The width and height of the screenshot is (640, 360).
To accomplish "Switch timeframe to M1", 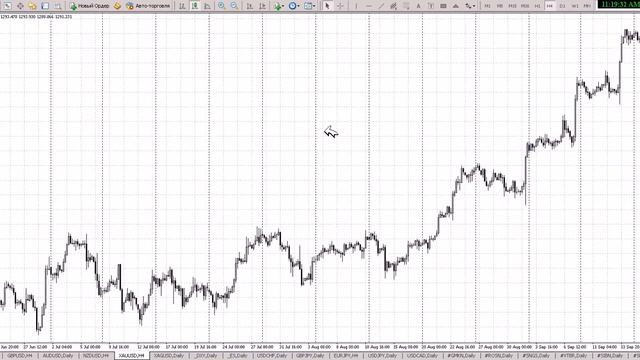I will [x=487, y=6].
